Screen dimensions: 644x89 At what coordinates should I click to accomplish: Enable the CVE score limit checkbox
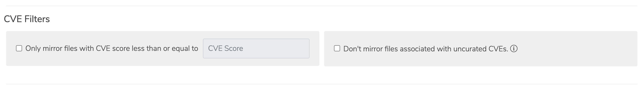[x=19, y=49]
